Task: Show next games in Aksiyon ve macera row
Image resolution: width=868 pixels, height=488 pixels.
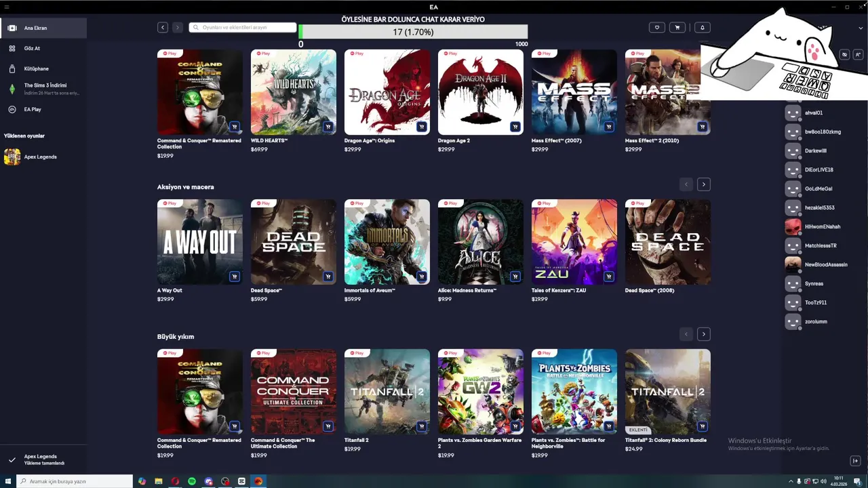Action: coord(704,184)
